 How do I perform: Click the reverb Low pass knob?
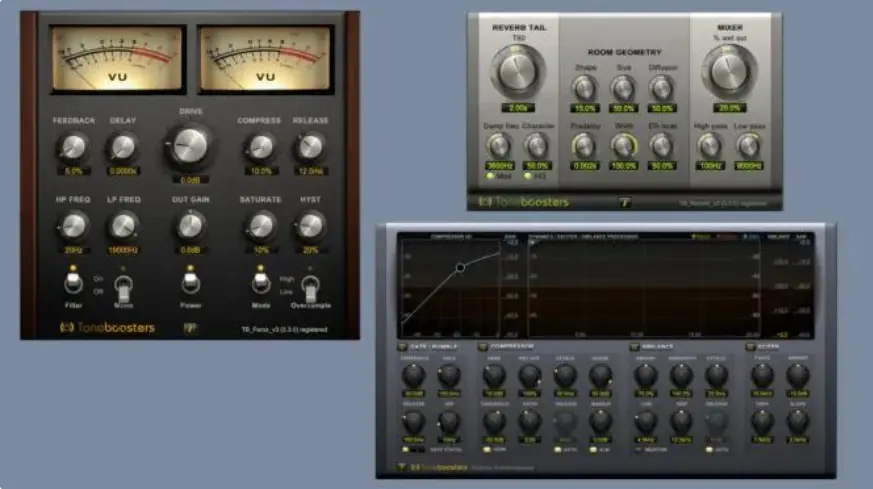point(748,145)
